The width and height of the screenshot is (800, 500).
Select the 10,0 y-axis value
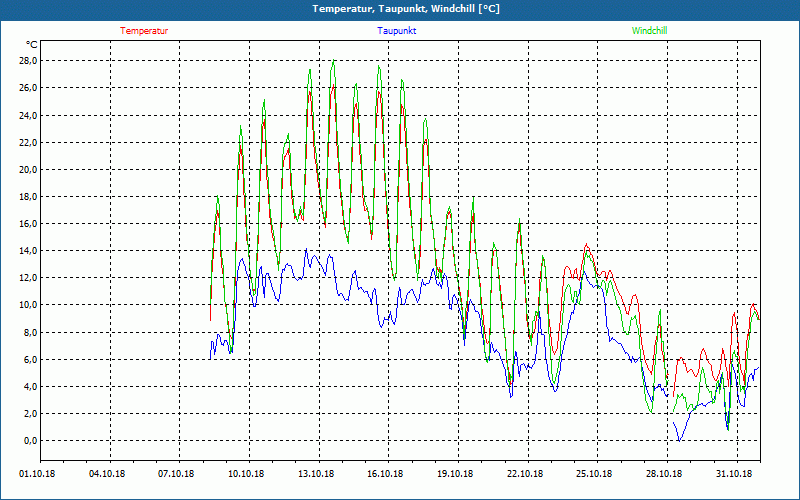click(28, 305)
